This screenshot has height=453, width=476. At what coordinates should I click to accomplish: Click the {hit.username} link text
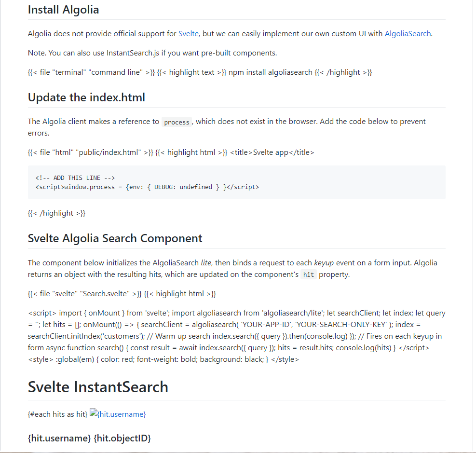[122, 414]
